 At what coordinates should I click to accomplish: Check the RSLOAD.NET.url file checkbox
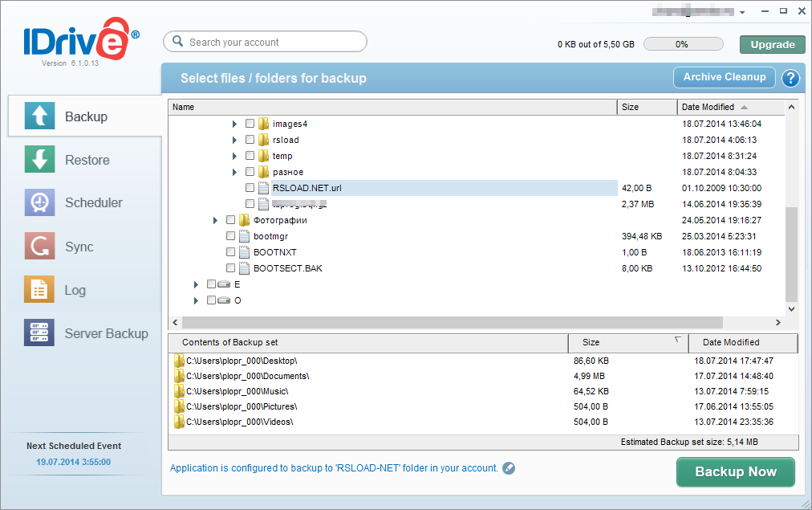pyautogui.click(x=250, y=187)
